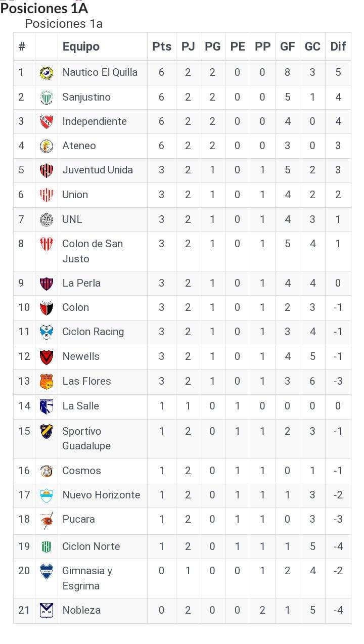Sort table by Pts column header

162,47
